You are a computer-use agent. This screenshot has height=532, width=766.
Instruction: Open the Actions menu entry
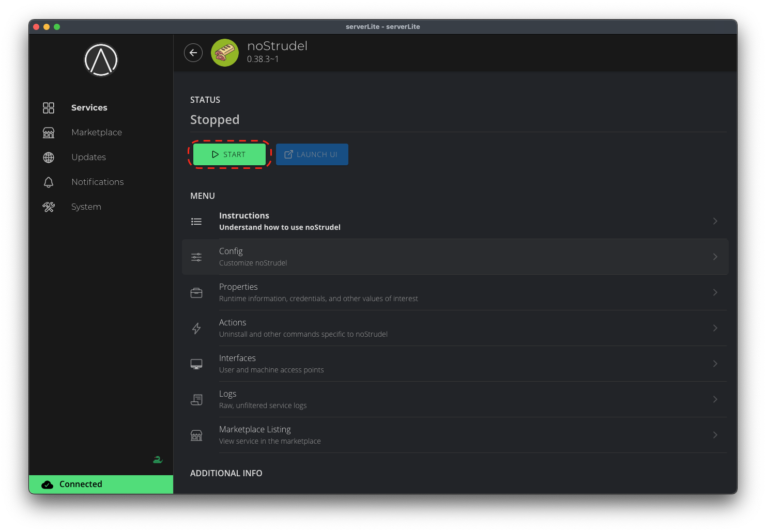point(303,328)
